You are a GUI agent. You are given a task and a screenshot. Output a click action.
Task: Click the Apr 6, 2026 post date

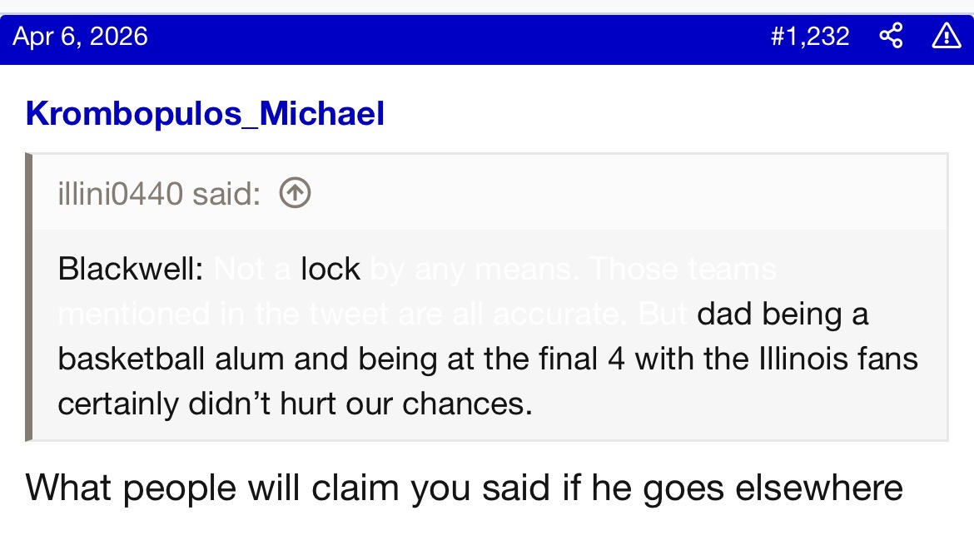(x=81, y=36)
